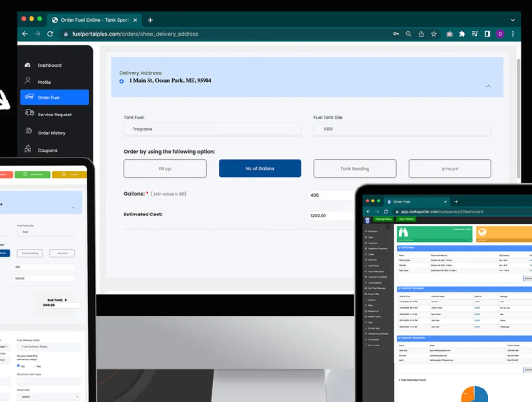Close the laptop's Order Fuel tab
This screenshot has width=532, height=402.
coord(445,201)
